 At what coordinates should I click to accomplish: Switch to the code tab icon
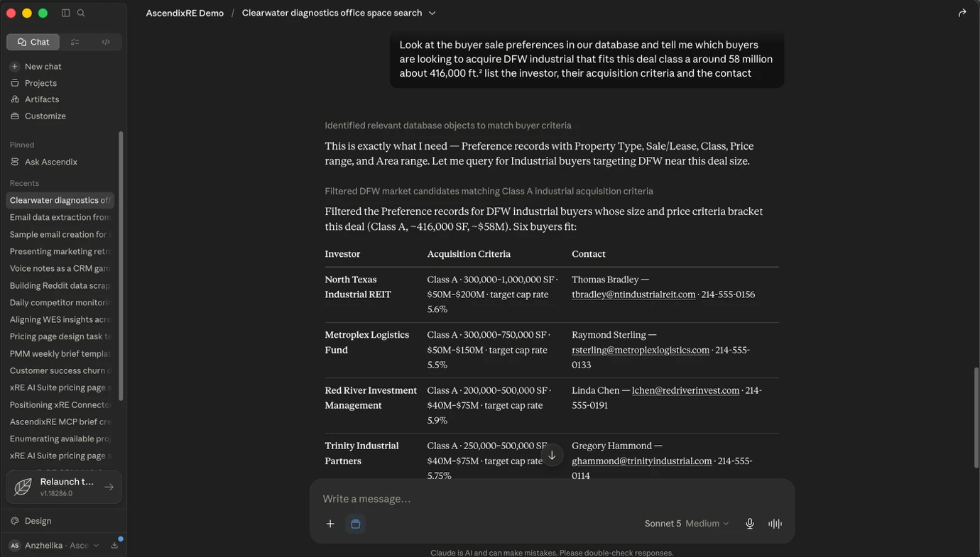click(106, 42)
